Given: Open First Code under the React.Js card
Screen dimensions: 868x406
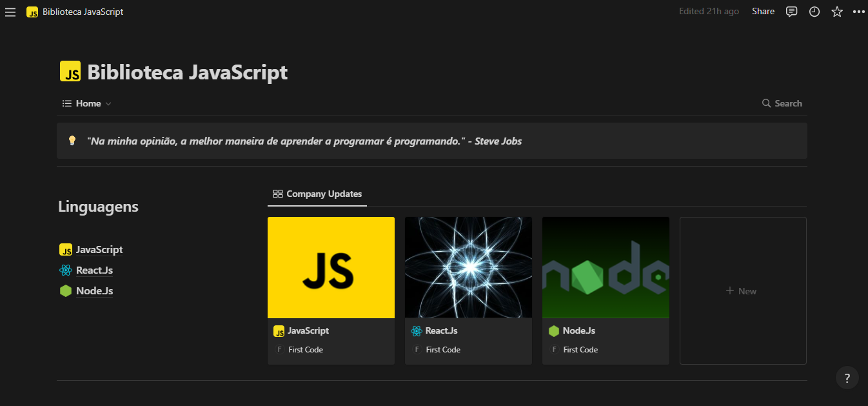Looking at the screenshot, I should pyautogui.click(x=442, y=349).
